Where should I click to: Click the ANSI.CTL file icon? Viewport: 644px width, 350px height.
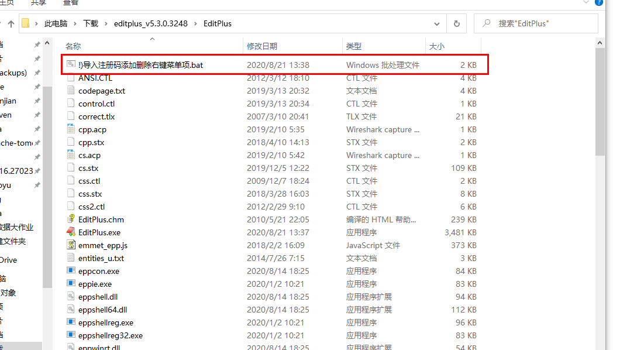click(x=71, y=78)
